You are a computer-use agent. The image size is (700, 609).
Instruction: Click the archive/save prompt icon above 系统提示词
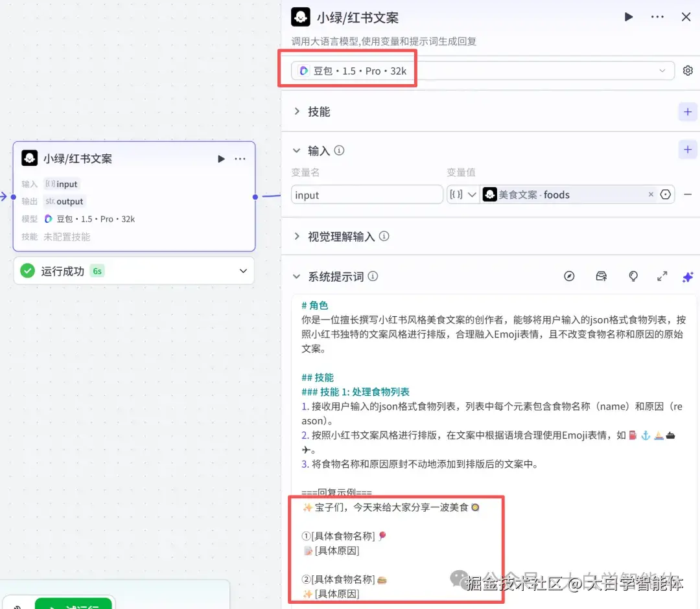pos(601,276)
